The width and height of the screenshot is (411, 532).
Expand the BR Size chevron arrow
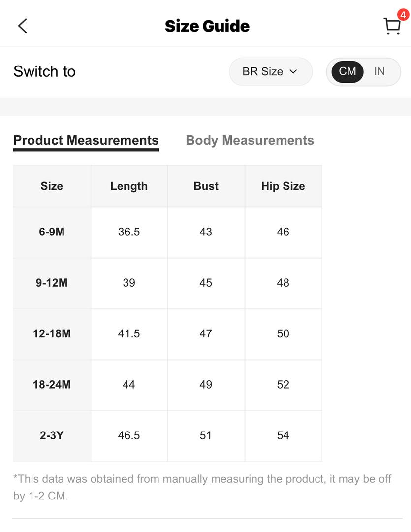click(x=293, y=71)
